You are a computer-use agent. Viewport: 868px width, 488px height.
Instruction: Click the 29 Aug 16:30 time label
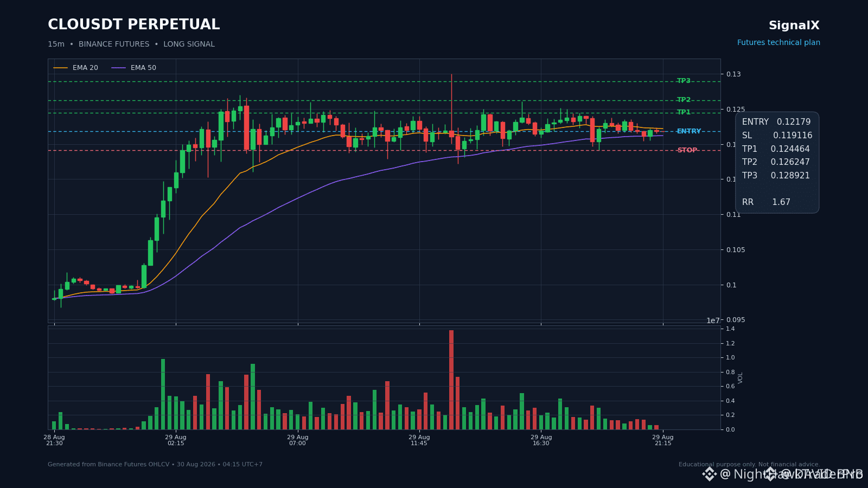tap(541, 440)
